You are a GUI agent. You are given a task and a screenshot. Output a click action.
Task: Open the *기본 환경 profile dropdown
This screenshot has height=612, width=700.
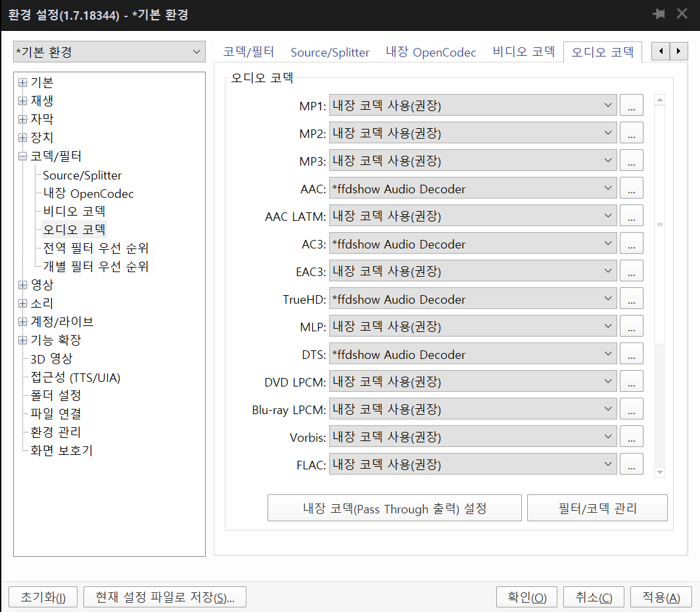(109, 52)
